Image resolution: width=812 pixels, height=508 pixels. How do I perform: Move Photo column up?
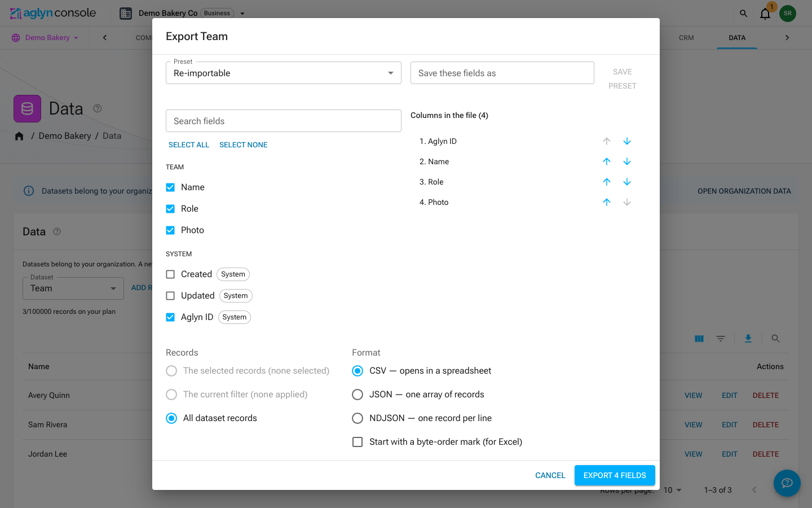pyautogui.click(x=606, y=202)
